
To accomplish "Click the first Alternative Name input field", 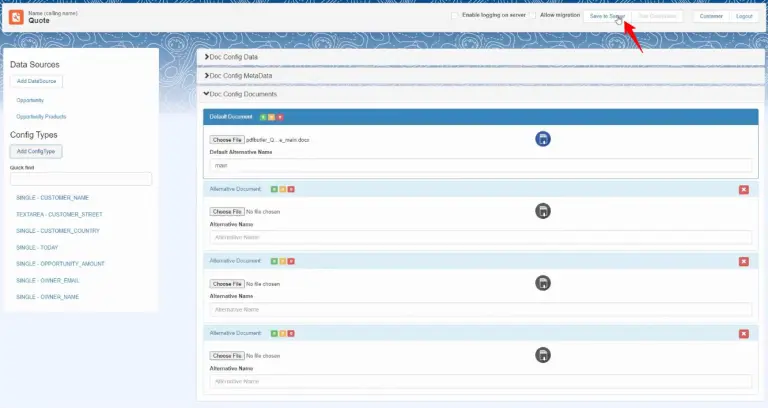I will [x=481, y=238].
